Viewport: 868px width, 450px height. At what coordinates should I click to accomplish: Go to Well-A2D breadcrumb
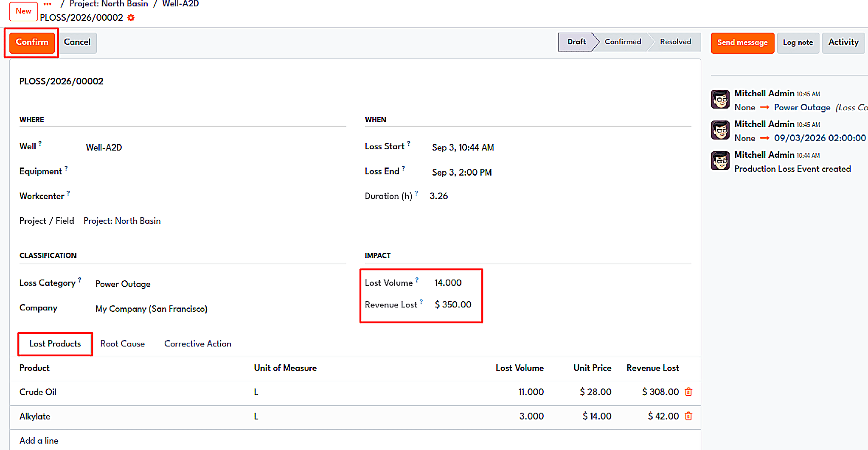tap(180, 4)
